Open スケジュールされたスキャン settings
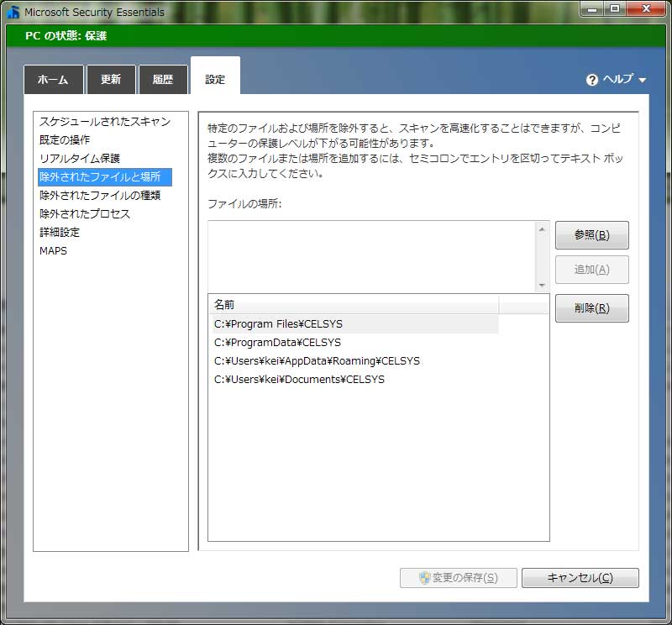The height and width of the screenshot is (625, 672). (105, 122)
